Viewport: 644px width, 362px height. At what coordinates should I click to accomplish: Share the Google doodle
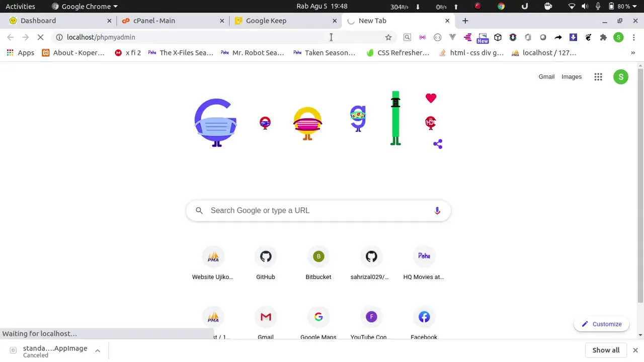[x=438, y=144]
